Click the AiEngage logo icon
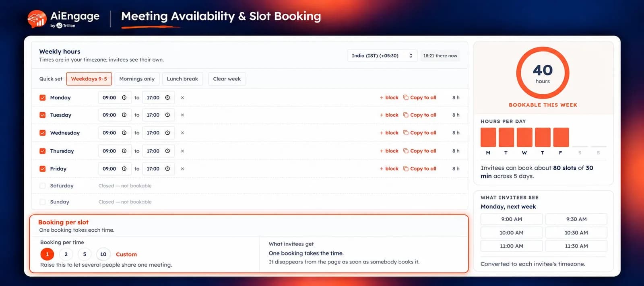 pos(37,19)
